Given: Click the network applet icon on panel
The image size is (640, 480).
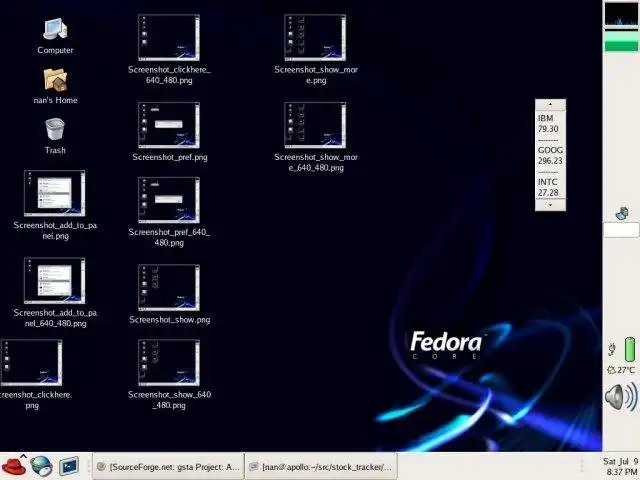Looking at the screenshot, I should pos(622,213).
